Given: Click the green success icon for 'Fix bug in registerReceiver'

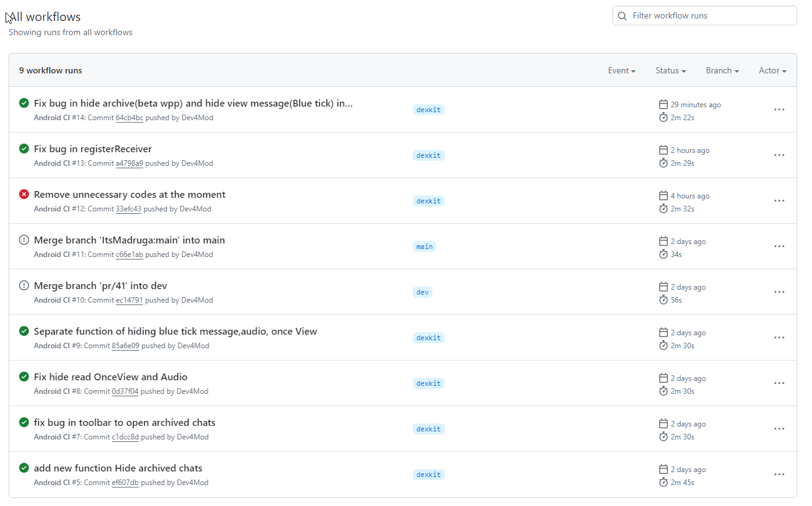Looking at the screenshot, I should point(24,149).
